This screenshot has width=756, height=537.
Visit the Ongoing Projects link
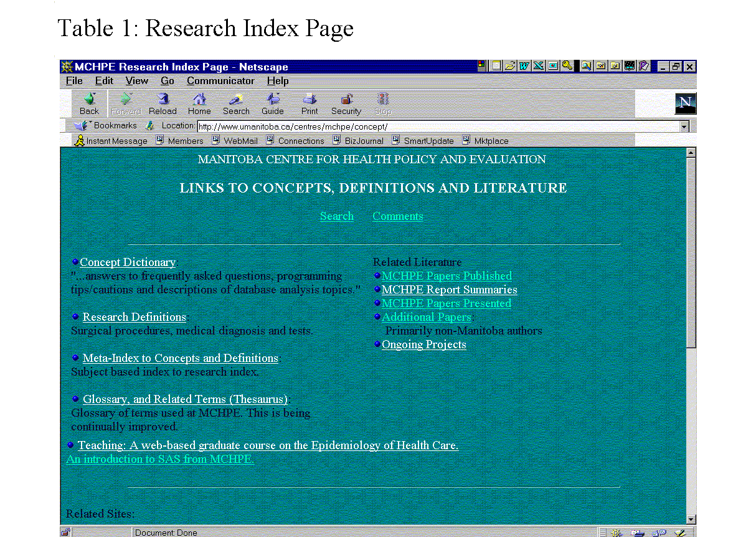click(x=423, y=345)
